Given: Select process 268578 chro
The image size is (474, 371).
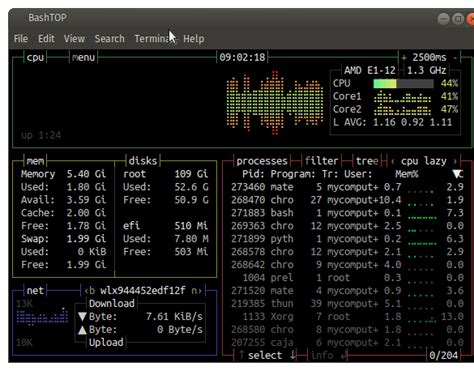Looking at the screenshot, I should [x=347, y=252].
